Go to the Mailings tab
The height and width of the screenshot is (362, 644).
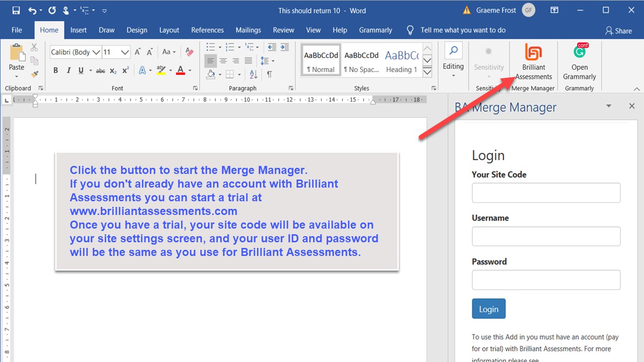coord(248,30)
